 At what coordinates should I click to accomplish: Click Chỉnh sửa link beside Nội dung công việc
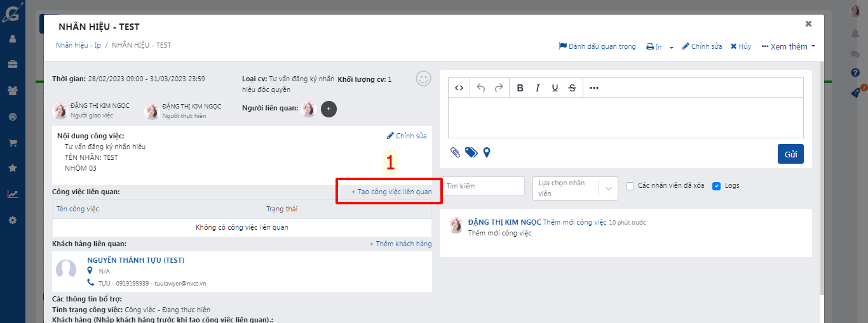pos(407,136)
